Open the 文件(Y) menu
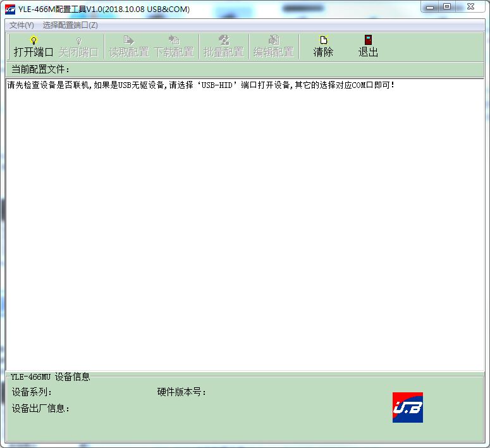The width and height of the screenshot is (490, 448). (21, 25)
